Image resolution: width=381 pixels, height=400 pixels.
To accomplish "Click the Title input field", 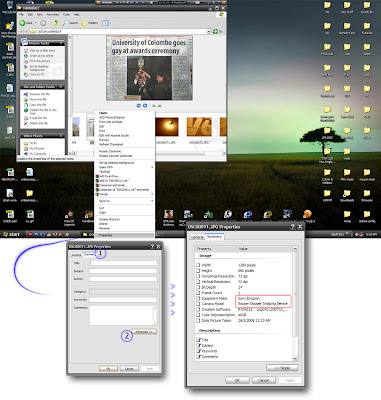I will 123,263.
